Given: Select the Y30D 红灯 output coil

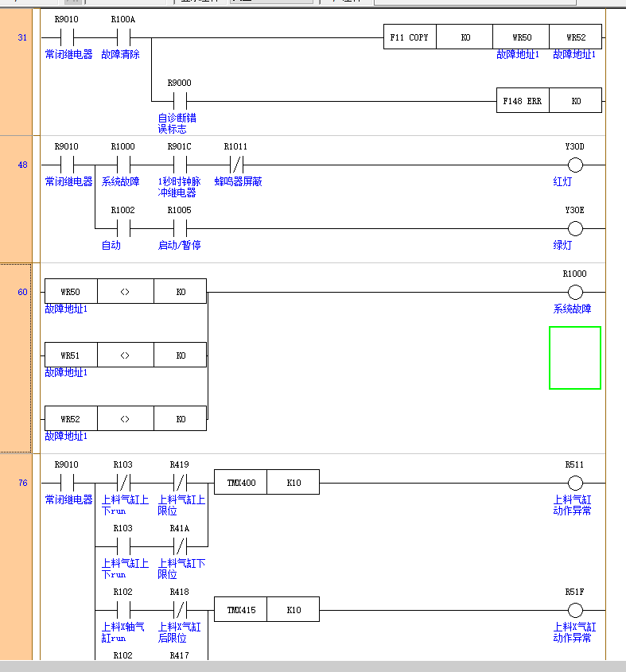Looking at the screenshot, I should click(x=575, y=165).
